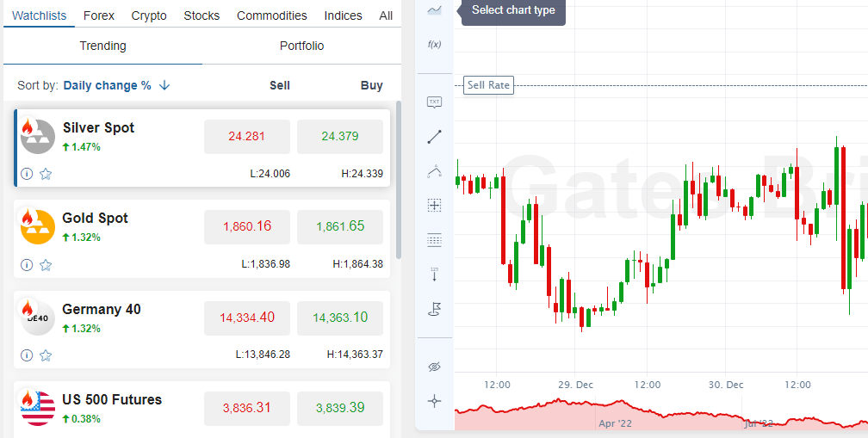
Task: Star Silver Spot as a favorite
Action: tap(46, 174)
